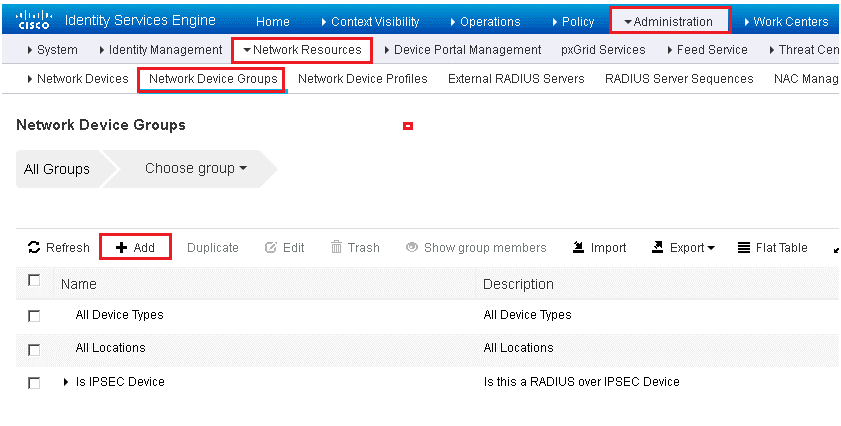Click the 'Is this a RADIUS over IPSEC Device' description

point(581,382)
